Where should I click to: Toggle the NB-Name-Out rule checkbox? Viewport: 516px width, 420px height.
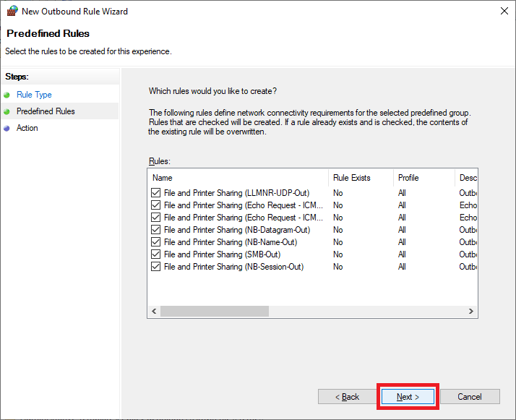coord(156,242)
